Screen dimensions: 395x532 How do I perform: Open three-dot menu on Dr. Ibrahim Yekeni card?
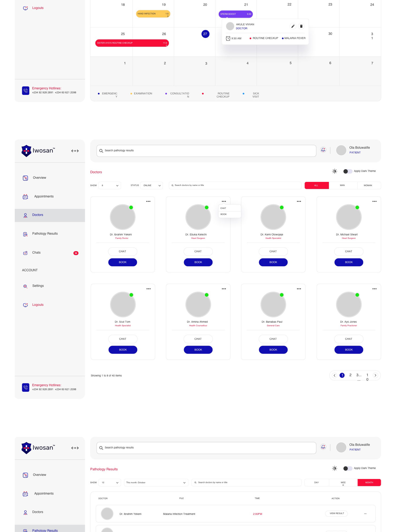[148, 201]
